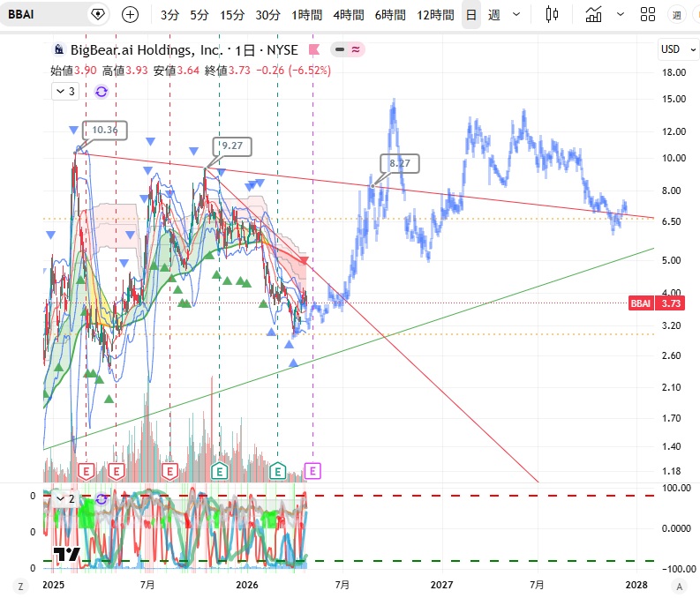The width and height of the screenshot is (700, 598).
Task: Click the BigBear.ai logo icon in legend
Action: click(58, 49)
